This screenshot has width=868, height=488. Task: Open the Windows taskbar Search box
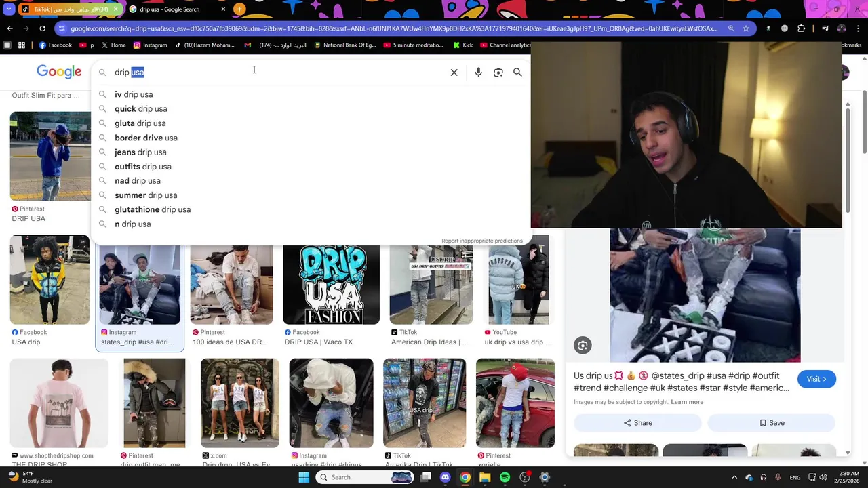tap(364, 477)
